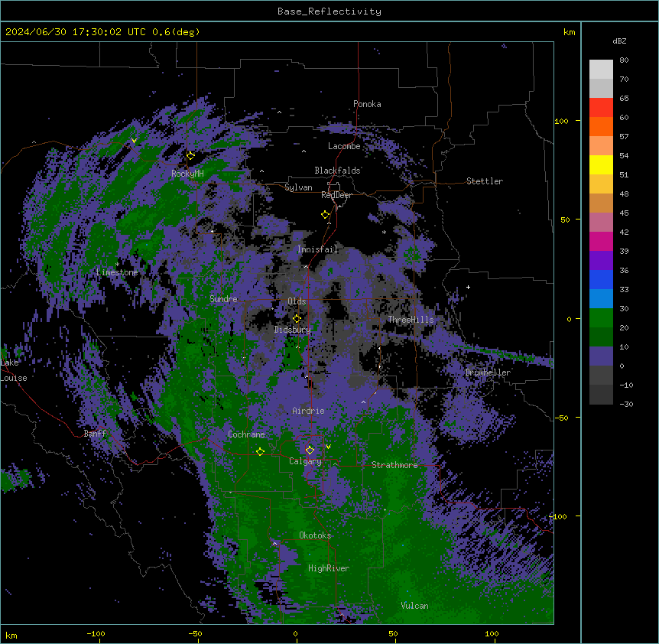Click the Olds city label
659x644 pixels.
[297, 301]
